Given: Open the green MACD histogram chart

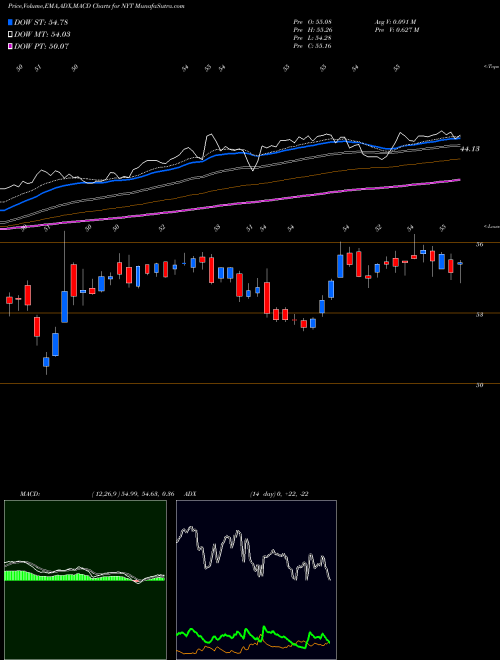Looking at the screenshot, I should [x=85, y=580].
